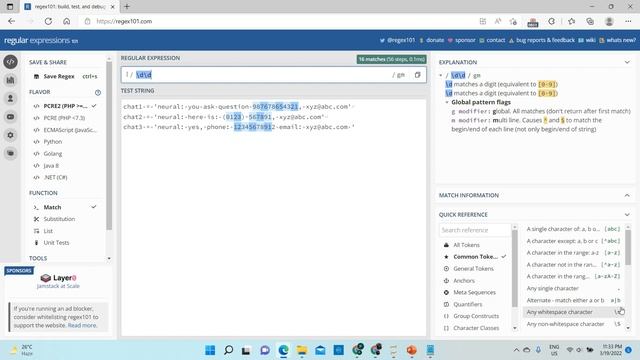Screen dimensions: 640x360
Task: Open PowerPoint from taskbar
Action: pos(412,350)
